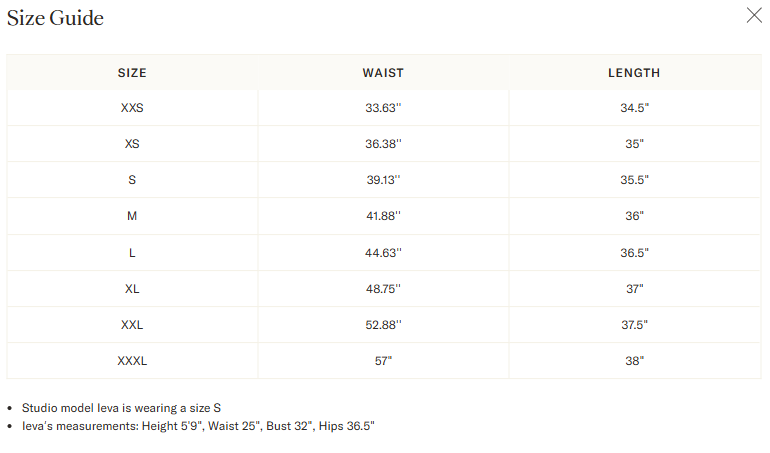Close the Size Guide dialog
Screen dimensions: 770x453
754,15
